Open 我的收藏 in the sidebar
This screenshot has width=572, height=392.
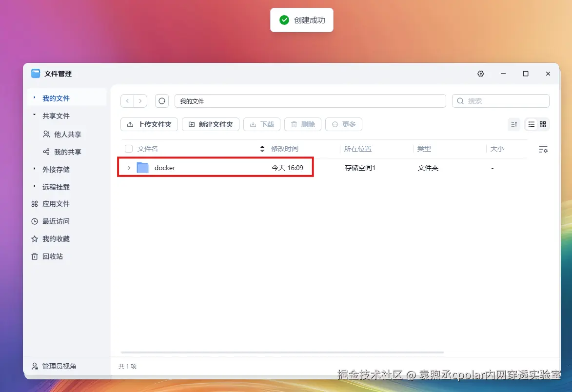pos(50,239)
